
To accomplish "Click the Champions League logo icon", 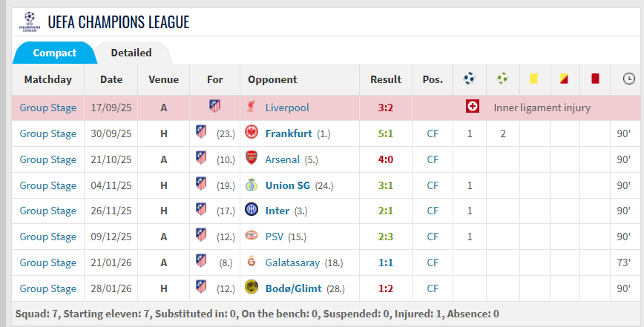I will (29, 21).
